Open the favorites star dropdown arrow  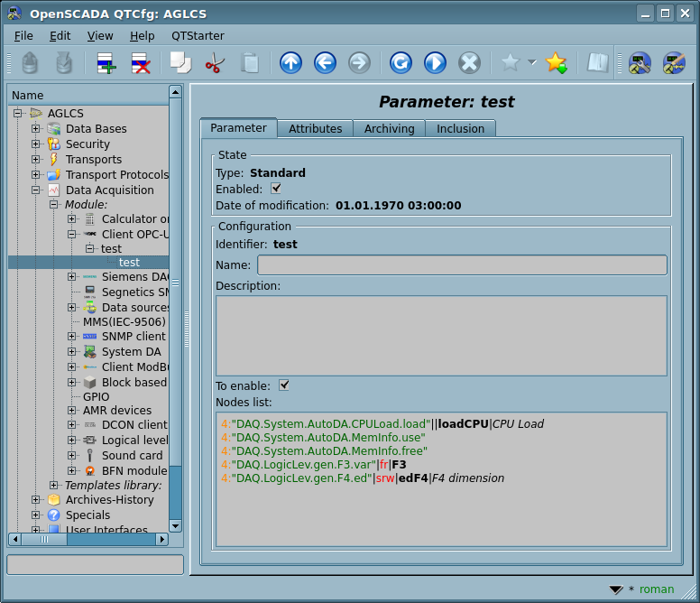(532, 62)
